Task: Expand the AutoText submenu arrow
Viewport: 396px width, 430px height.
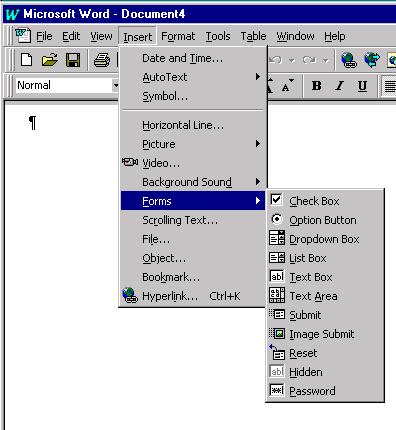Action: (258, 77)
